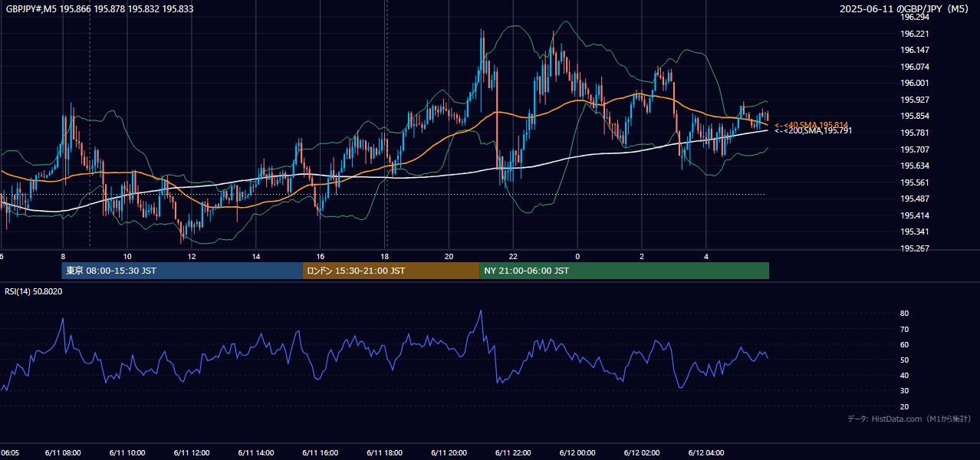The height and width of the screenshot is (460, 980).
Task: Click RSI scale value 30
Action: pyautogui.click(x=904, y=391)
